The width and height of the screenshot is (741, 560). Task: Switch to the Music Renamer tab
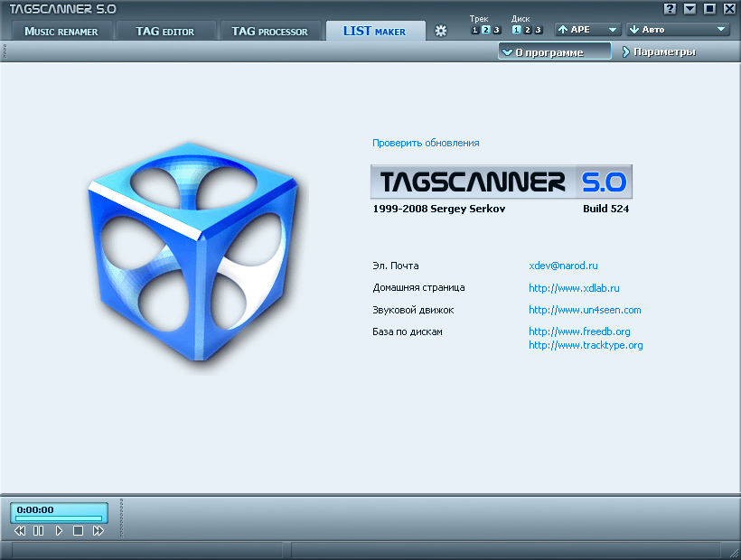(61, 32)
